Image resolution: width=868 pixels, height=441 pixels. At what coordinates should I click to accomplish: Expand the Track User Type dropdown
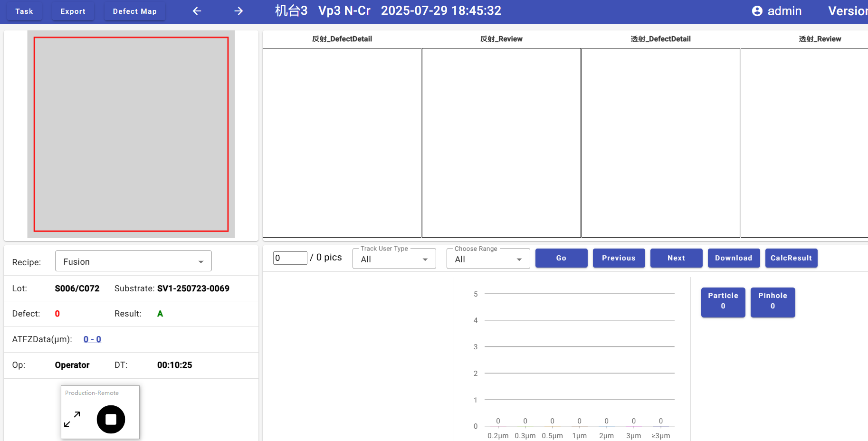394,259
